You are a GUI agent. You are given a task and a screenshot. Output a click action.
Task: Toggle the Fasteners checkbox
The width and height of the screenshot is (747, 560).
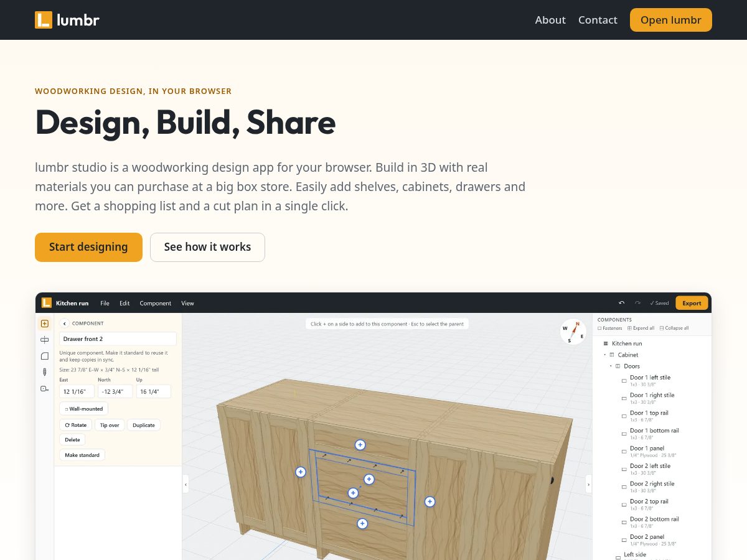[x=610, y=328]
